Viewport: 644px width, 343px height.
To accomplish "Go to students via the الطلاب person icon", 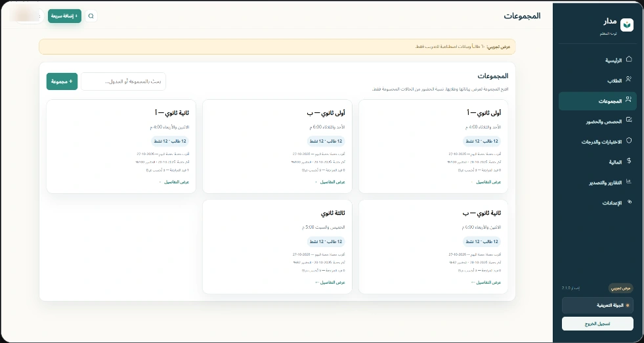I will pos(629,80).
